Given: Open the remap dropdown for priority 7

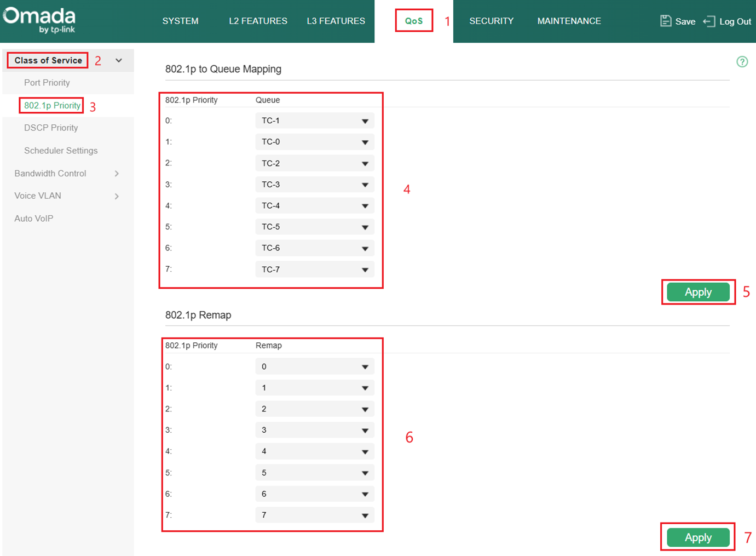Looking at the screenshot, I should (x=314, y=515).
